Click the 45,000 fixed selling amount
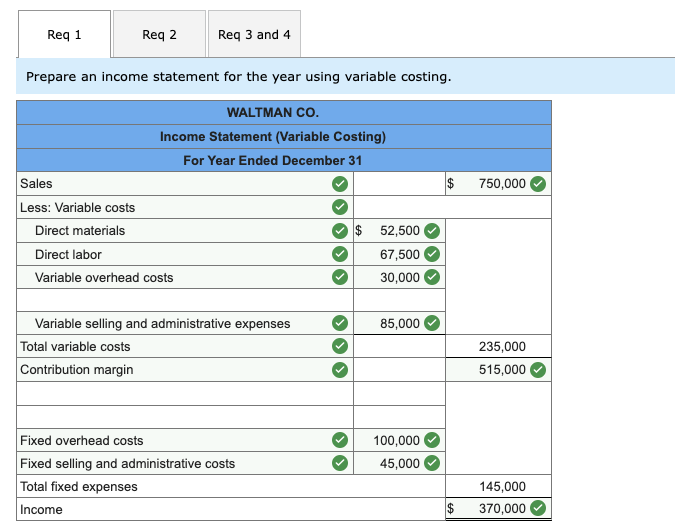Image resolution: width=675 pixels, height=526 pixels. pyautogui.click(x=399, y=463)
